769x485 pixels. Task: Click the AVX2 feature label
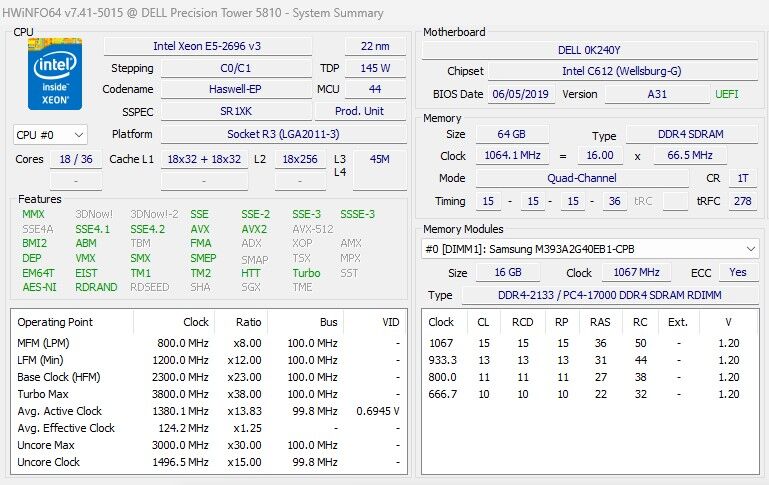pyautogui.click(x=254, y=229)
